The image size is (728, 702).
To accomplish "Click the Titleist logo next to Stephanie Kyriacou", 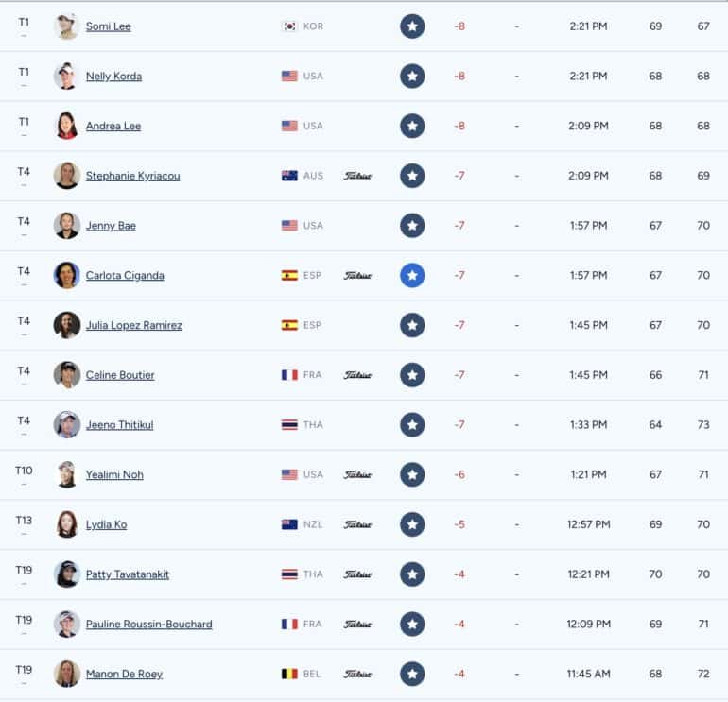I will pyautogui.click(x=357, y=176).
